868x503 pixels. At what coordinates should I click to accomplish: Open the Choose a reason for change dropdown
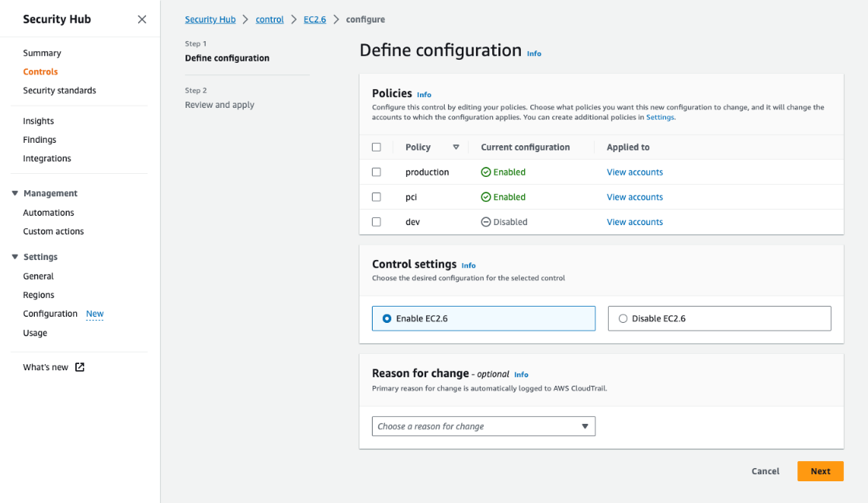pyautogui.click(x=483, y=425)
